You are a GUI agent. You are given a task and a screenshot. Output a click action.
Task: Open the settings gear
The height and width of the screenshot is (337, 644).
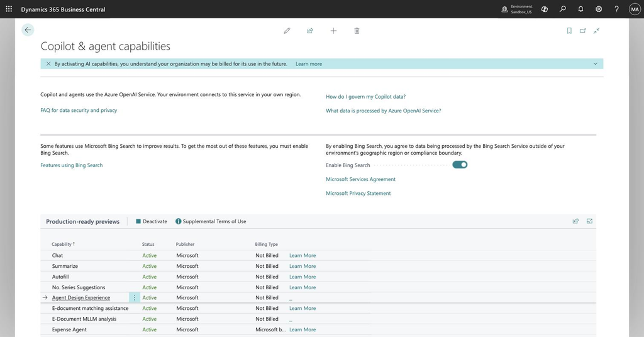click(599, 9)
